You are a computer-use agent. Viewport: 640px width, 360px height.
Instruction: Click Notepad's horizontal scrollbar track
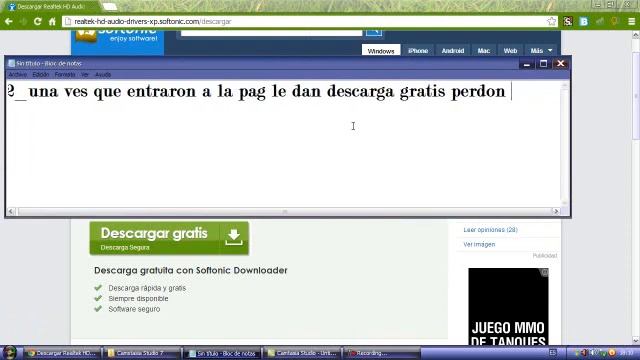(284, 211)
